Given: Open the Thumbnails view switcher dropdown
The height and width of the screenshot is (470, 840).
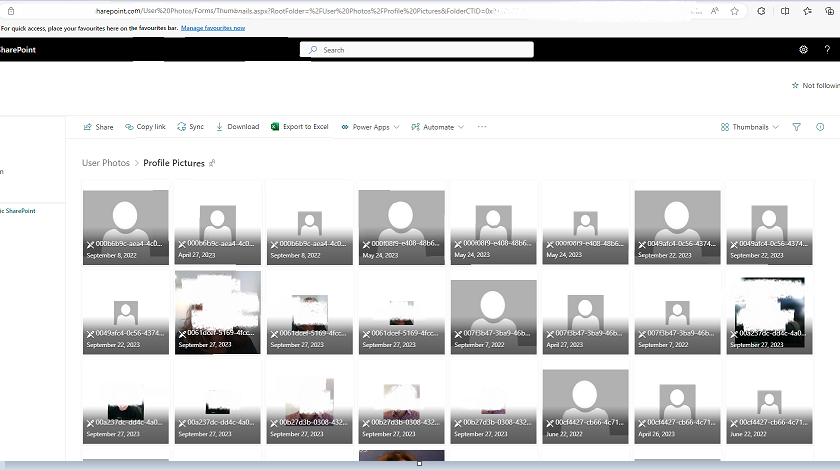Looking at the screenshot, I should point(749,127).
